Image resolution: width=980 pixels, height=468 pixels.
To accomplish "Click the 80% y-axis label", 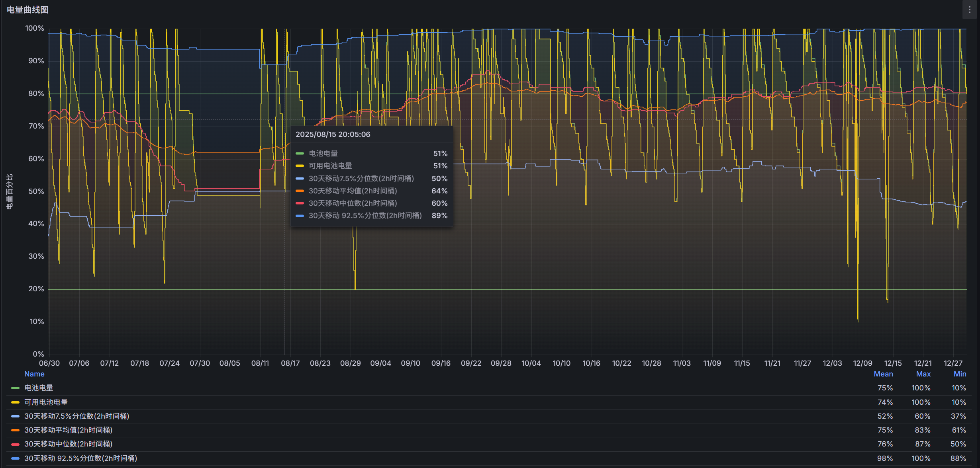I will tap(36, 94).
